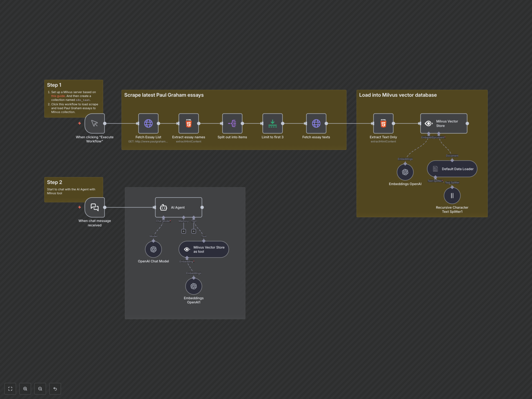Open the Split out into items node
Screen dimensions: 532x399
coord(232,123)
